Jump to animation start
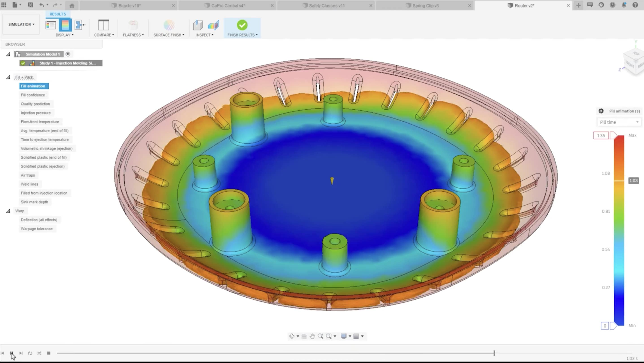This screenshot has height=363, width=644. (x=2, y=353)
